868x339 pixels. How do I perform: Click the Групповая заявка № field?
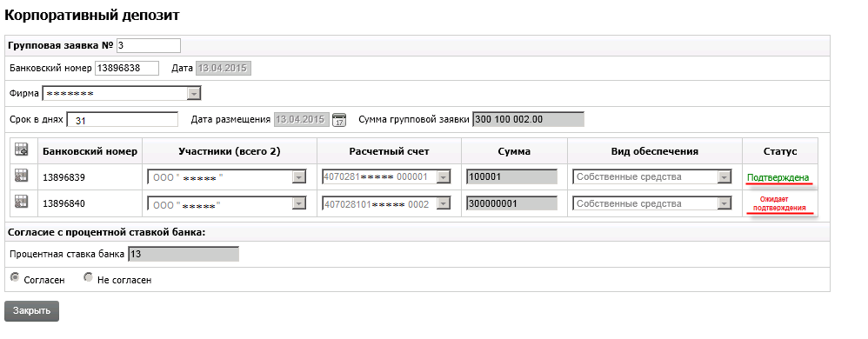[149, 45]
